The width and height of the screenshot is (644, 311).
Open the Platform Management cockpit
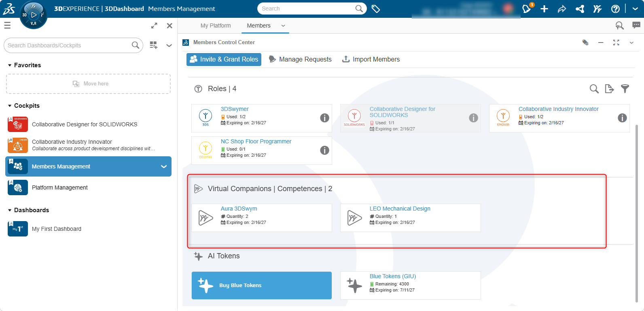coord(88,187)
